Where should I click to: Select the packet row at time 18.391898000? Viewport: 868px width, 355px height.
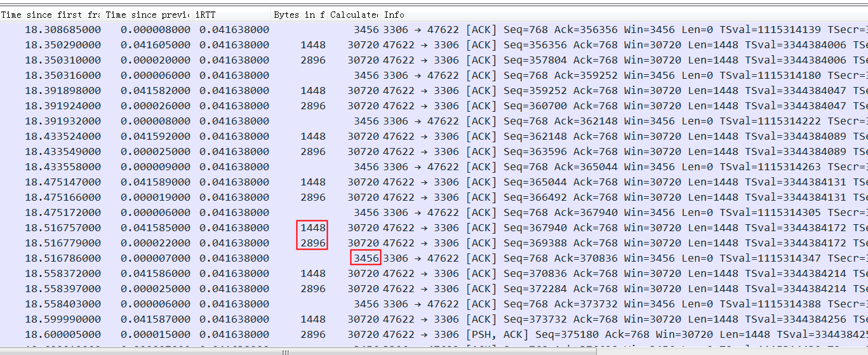[x=434, y=91]
